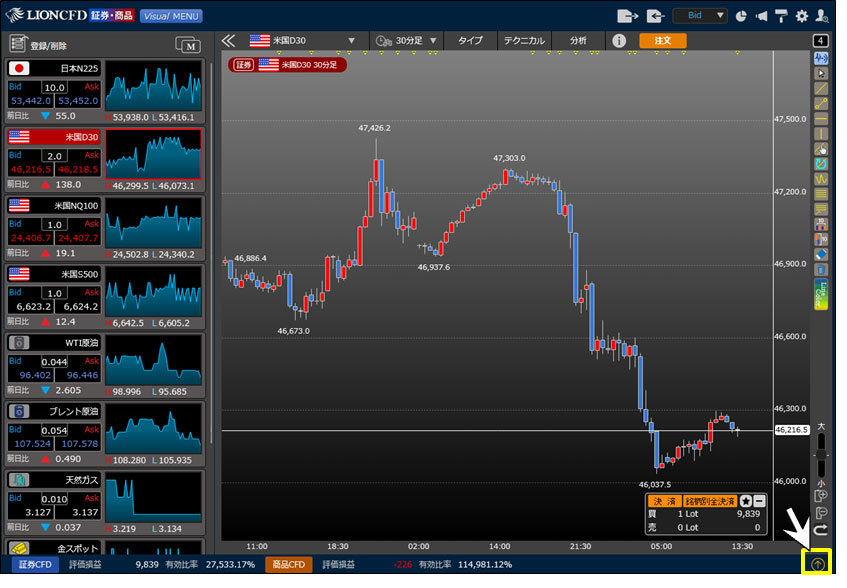This screenshot has height=588, width=847.
Task: Click the up-arrow icon in bottom-right corner
Action: (x=818, y=564)
